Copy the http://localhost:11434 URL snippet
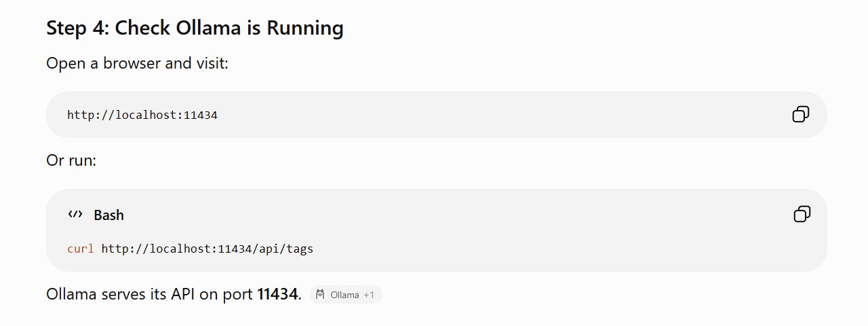Viewport: 868px width, 326px height. [801, 114]
